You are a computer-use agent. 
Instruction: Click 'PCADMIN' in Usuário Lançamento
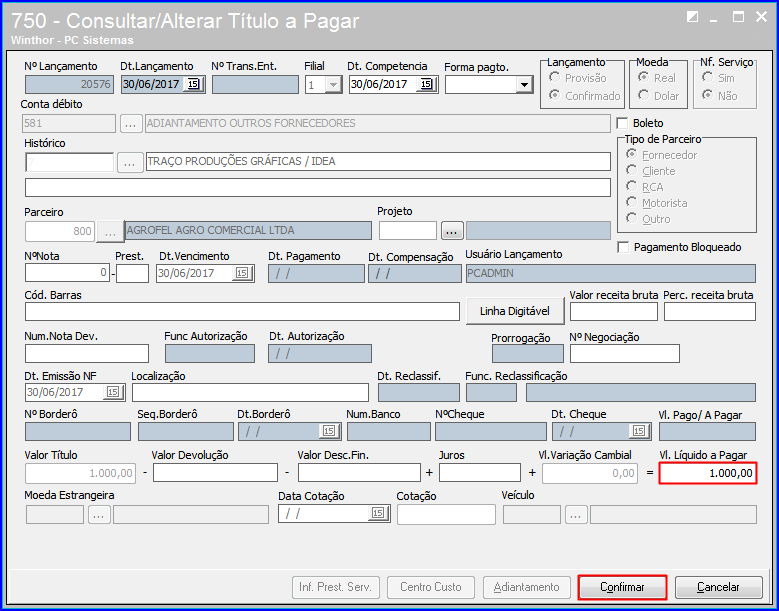pos(490,273)
